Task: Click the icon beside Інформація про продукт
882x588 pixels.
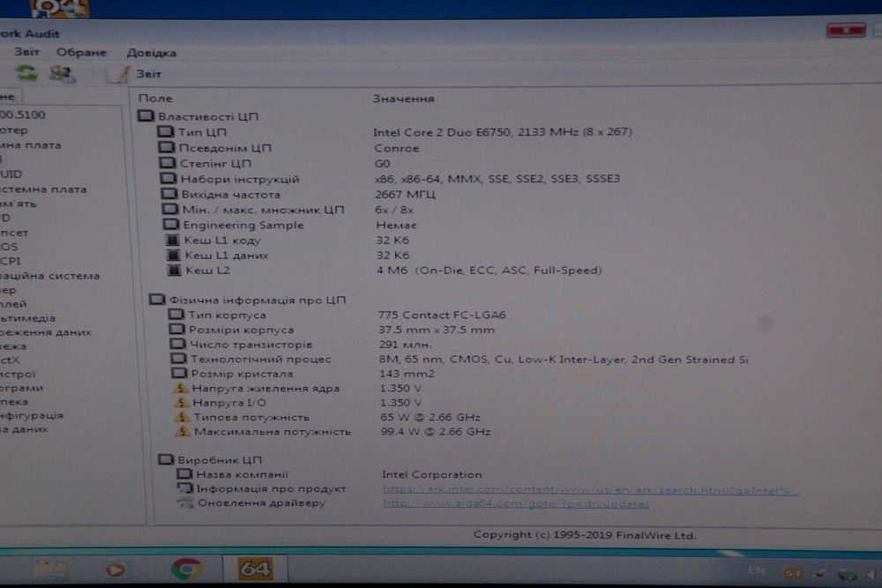Action: (185, 488)
